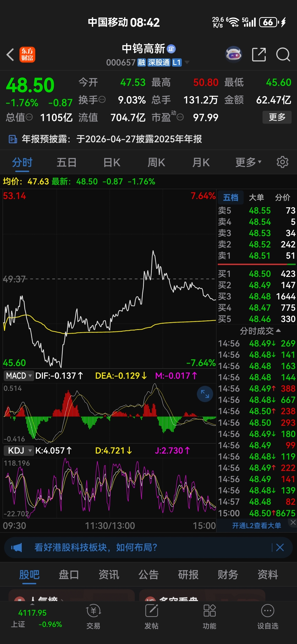Open the 盘口 tab
Viewport: 297px width, 644px height.
(69, 575)
